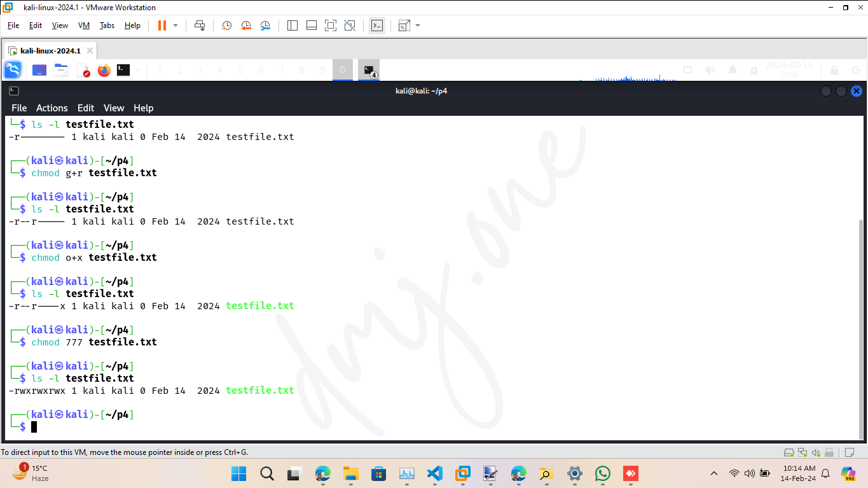Open the terminal File menu

(19, 108)
